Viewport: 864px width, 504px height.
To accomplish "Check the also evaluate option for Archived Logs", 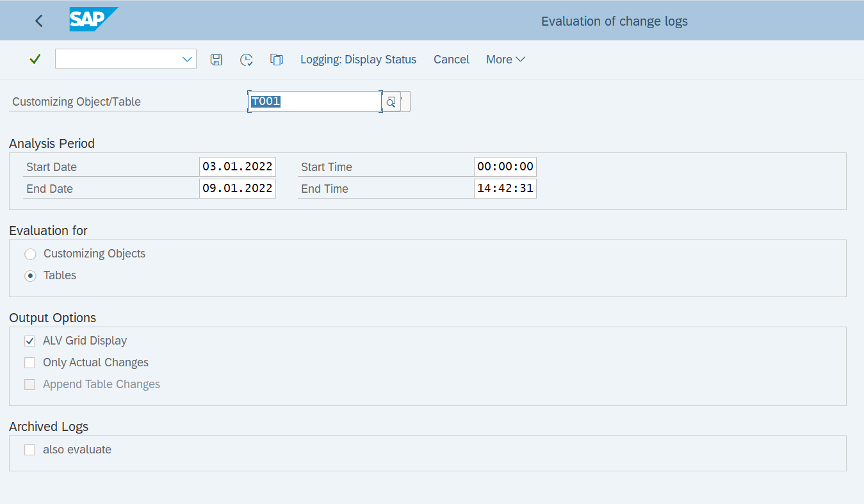I will click(29, 450).
